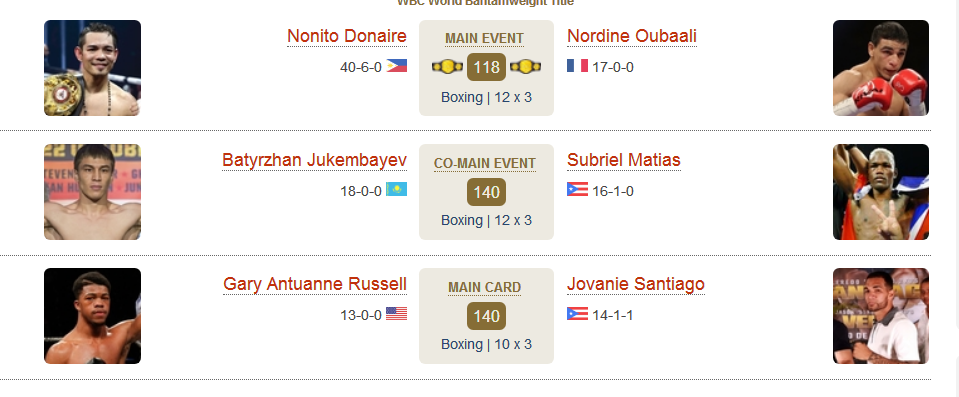Click Jovanie Santiago's Puerto Rico flag
The image size is (959, 397).
577,314
